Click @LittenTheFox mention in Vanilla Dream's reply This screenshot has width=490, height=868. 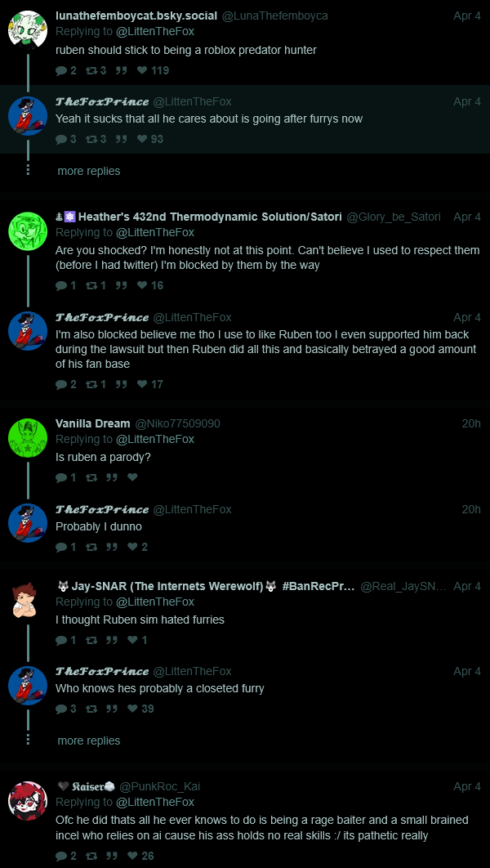point(155,439)
